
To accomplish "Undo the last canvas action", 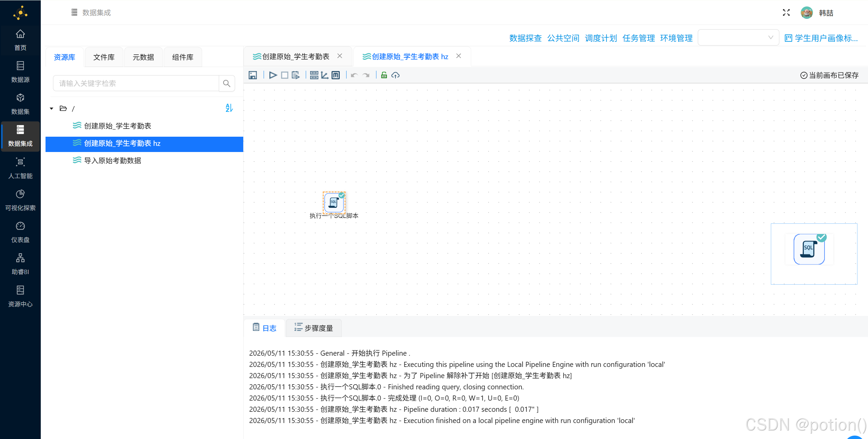I will click(354, 75).
